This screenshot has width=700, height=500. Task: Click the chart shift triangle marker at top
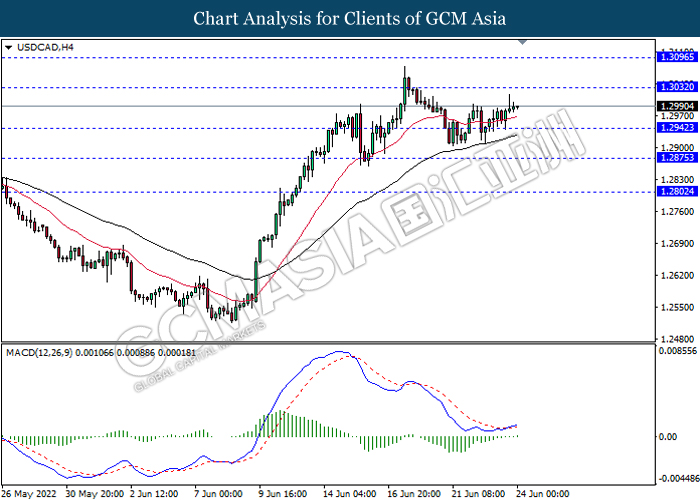pyautogui.click(x=522, y=42)
